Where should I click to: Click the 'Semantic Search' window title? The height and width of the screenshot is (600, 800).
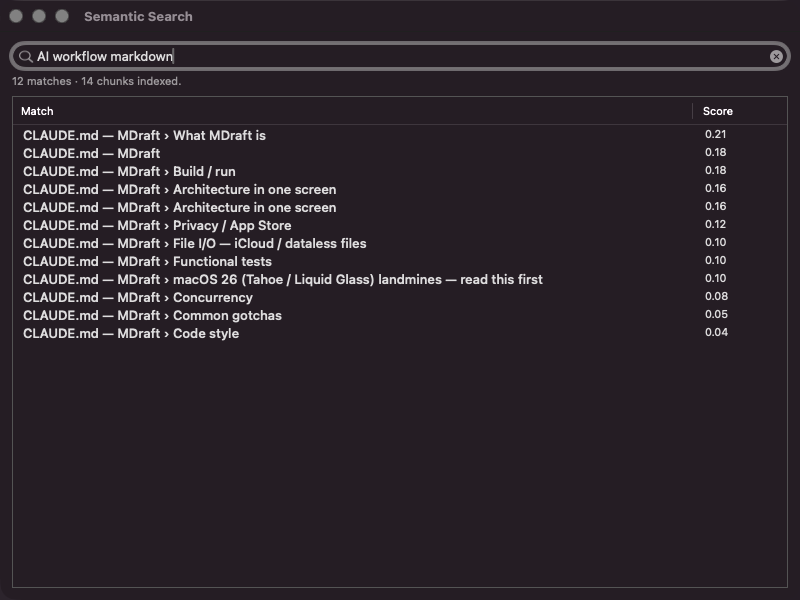pyautogui.click(x=138, y=16)
